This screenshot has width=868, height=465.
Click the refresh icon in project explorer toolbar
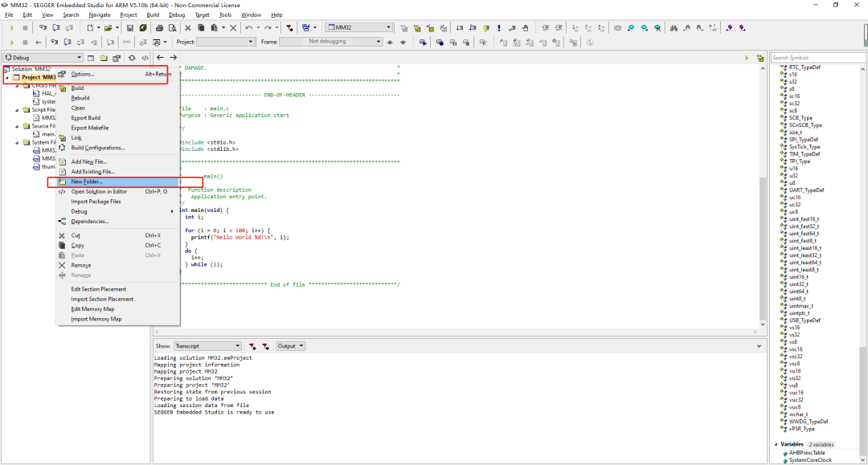click(132, 58)
